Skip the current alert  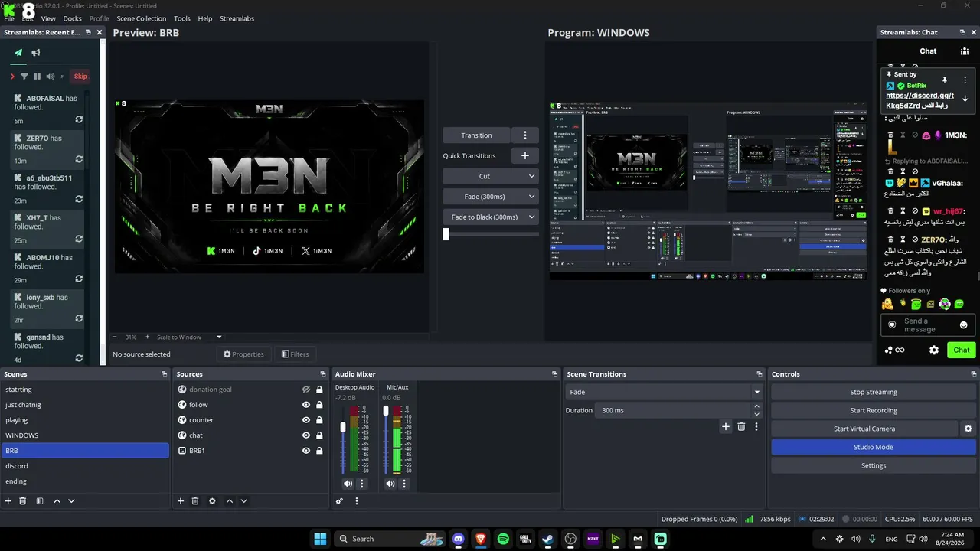(80, 77)
